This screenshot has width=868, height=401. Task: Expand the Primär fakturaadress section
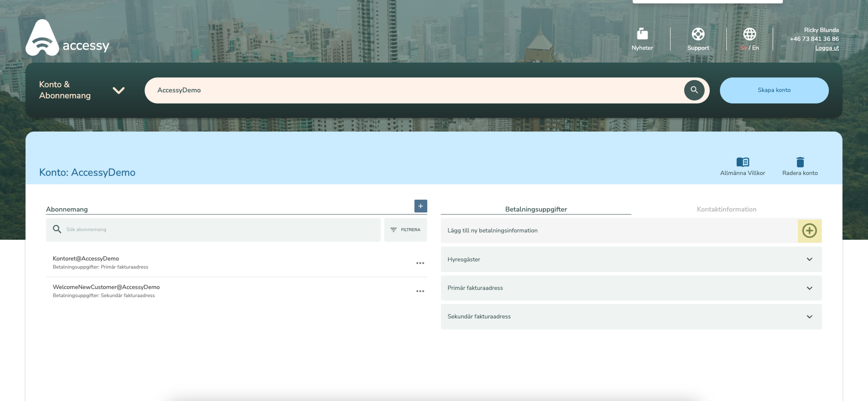[631, 288]
